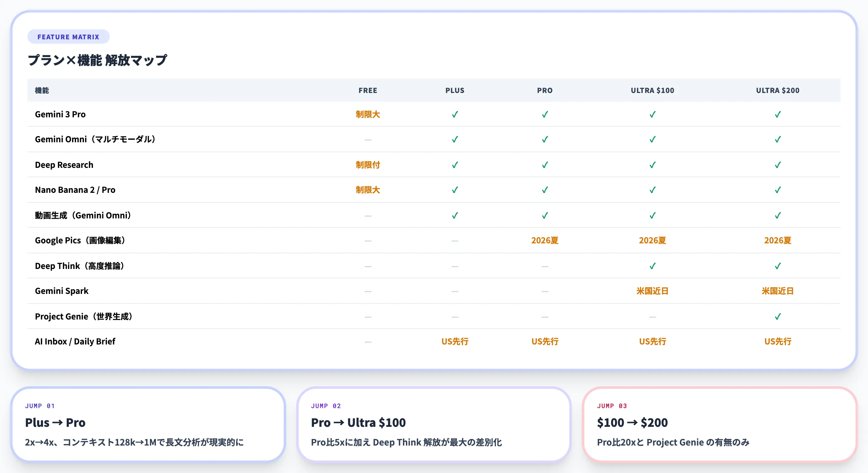Select the FREE column header
This screenshot has height=473, width=868.
pos(368,90)
